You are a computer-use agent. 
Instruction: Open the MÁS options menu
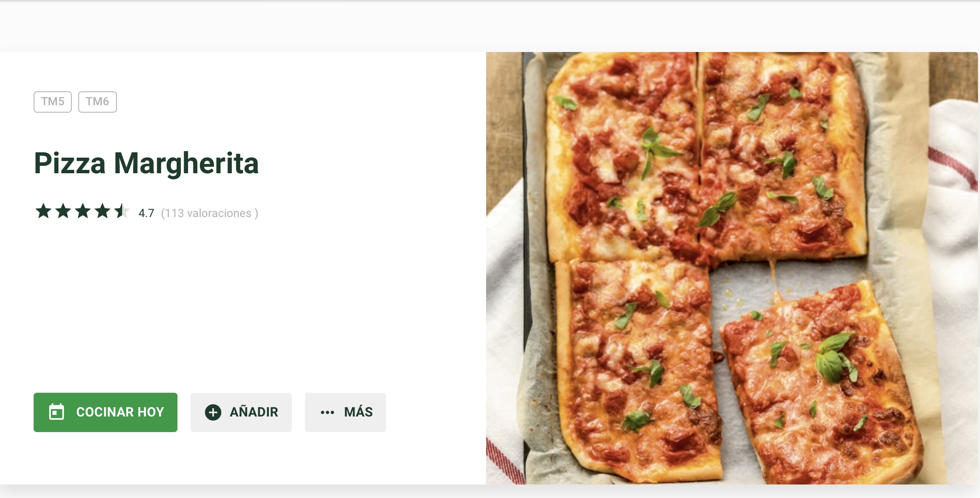(346, 412)
